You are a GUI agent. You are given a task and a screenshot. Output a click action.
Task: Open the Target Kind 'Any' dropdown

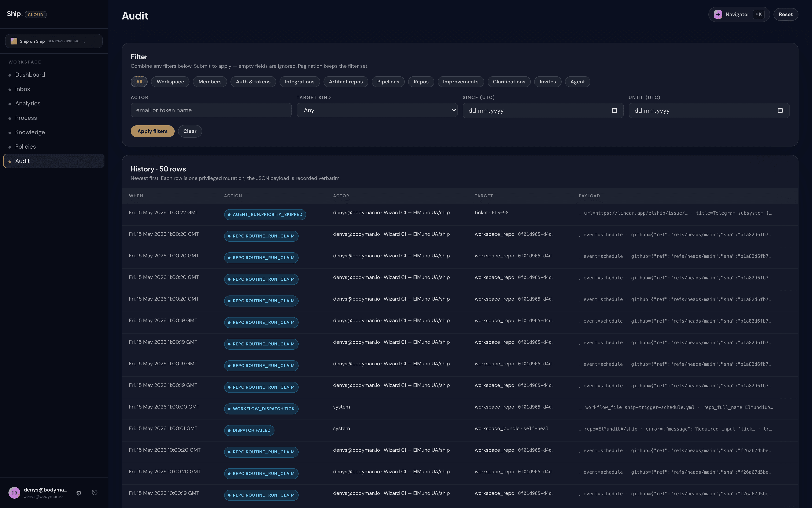pos(377,110)
